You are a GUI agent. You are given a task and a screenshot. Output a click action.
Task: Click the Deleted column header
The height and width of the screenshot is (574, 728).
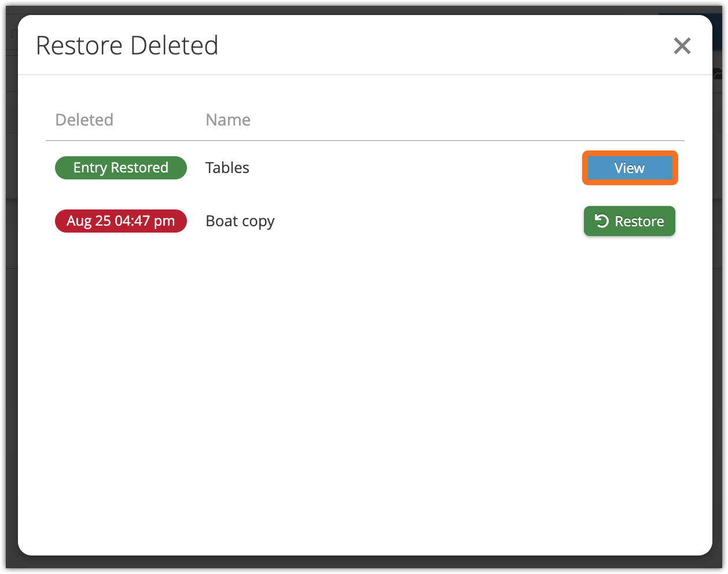pyautogui.click(x=84, y=120)
